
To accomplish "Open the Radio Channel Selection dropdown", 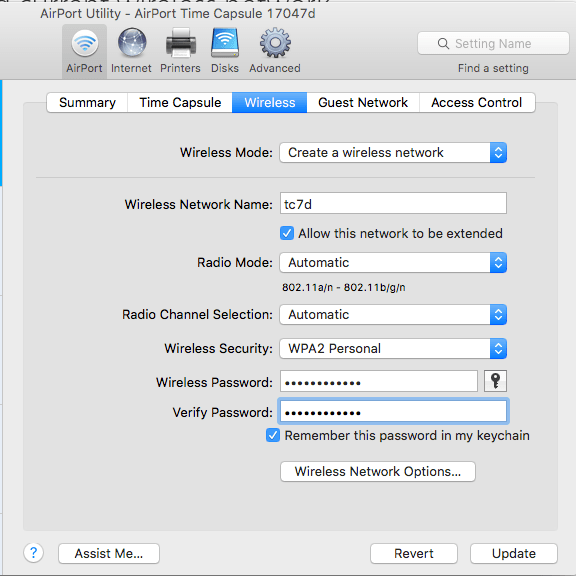I will pyautogui.click(x=393, y=314).
